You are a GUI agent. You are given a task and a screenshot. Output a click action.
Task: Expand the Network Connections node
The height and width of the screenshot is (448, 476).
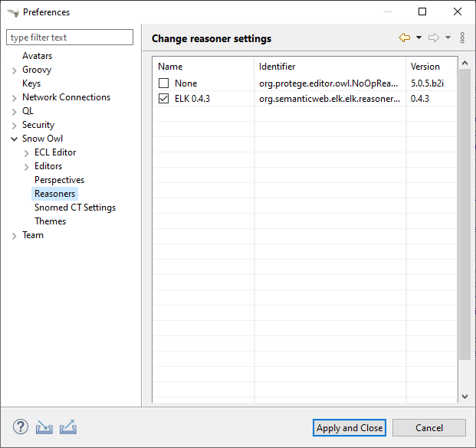point(15,98)
